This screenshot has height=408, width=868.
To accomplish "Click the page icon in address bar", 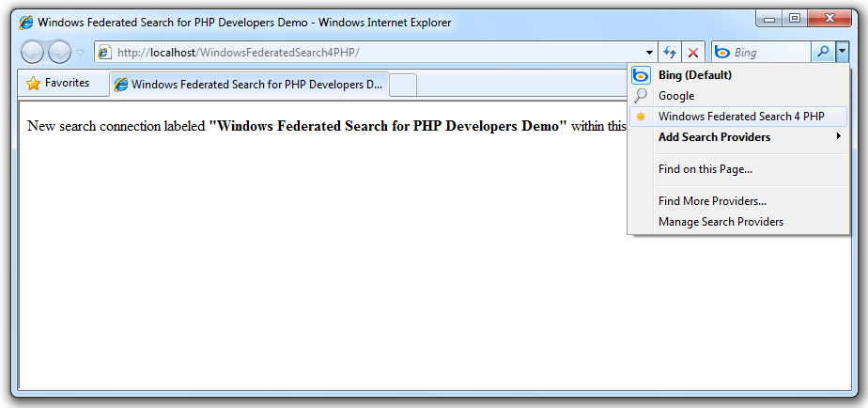I will pos(104,52).
